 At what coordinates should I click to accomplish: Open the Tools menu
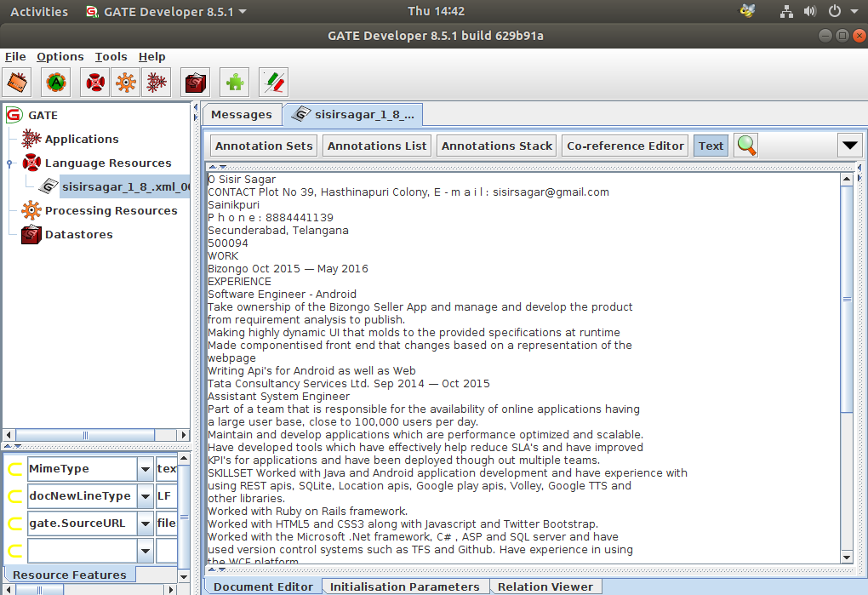111,57
